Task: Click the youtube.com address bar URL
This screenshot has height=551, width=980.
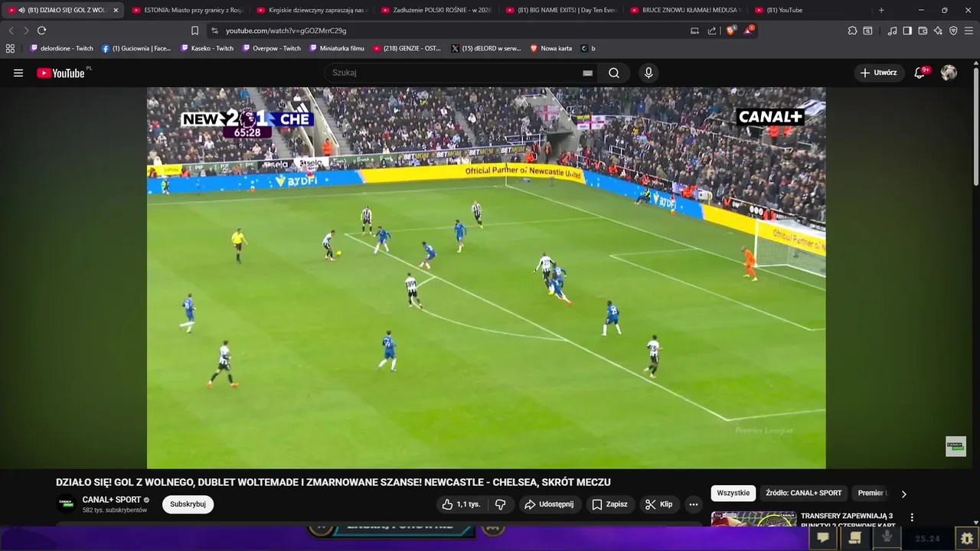Action: tap(286, 31)
